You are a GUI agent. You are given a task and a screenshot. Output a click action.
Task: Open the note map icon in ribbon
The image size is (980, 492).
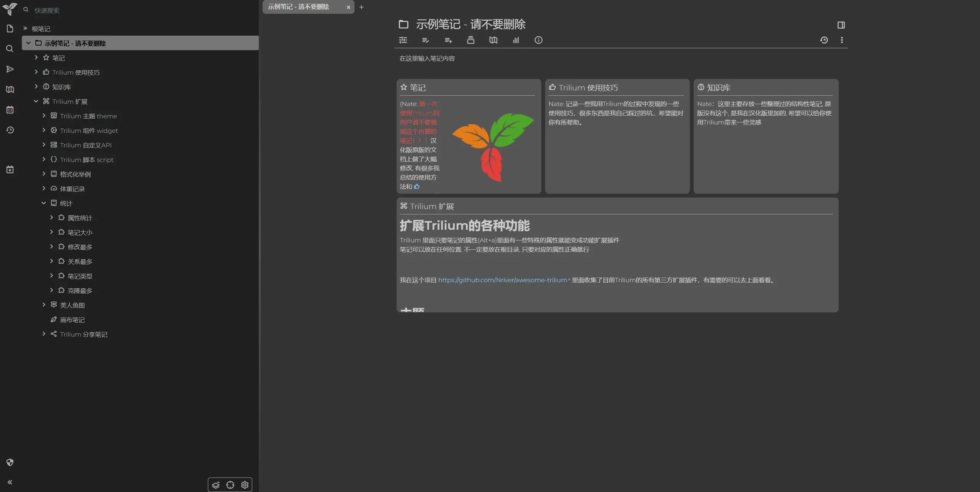coord(493,40)
